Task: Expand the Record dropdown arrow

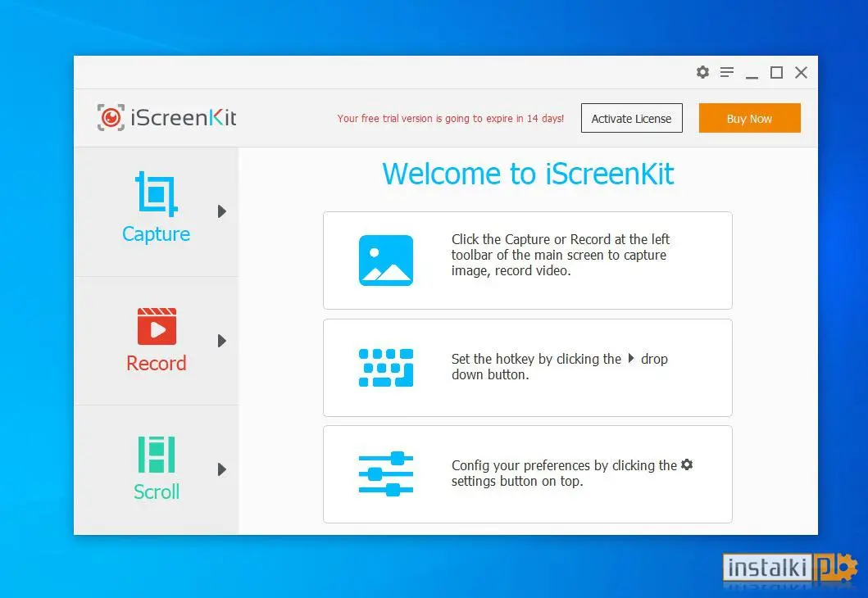Action: pyautogui.click(x=222, y=341)
